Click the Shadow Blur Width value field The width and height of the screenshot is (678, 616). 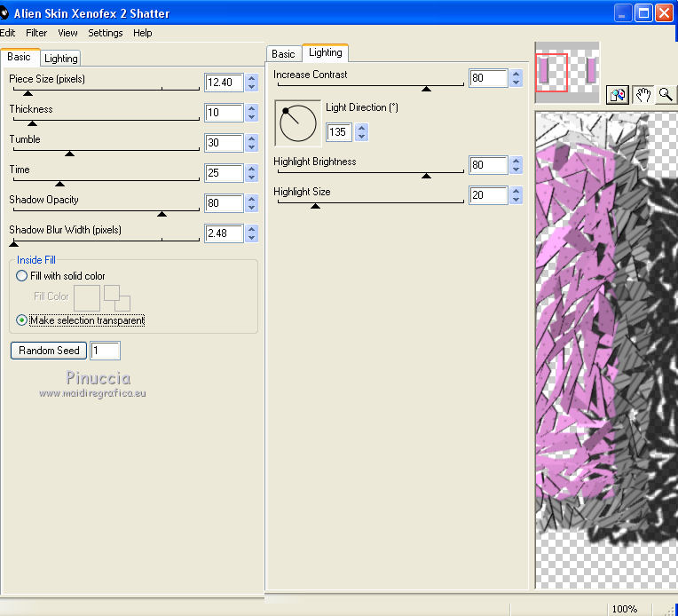(224, 233)
